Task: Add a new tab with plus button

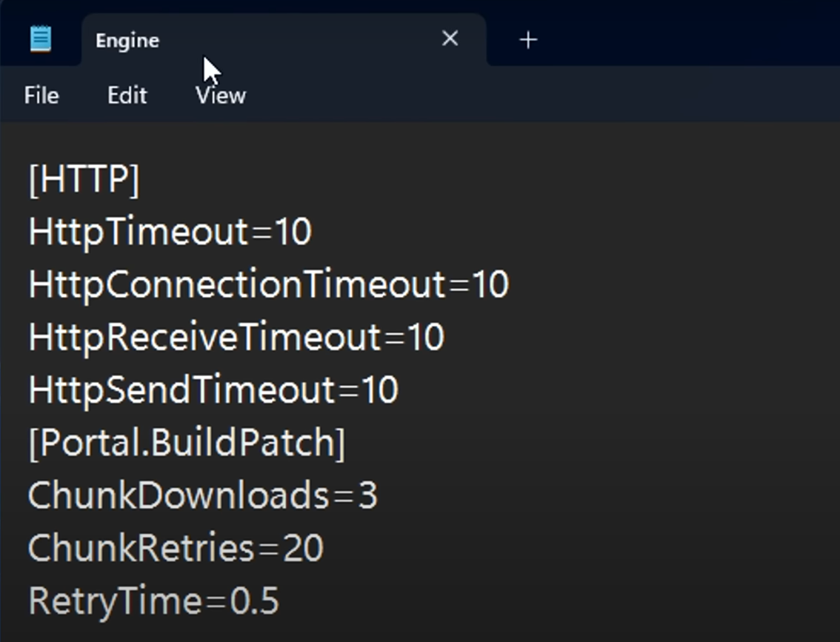Action: pyautogui.click(x=527, y=40)
